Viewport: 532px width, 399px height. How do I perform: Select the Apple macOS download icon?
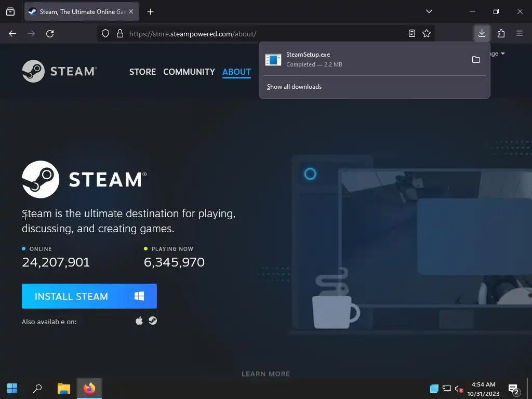tap(139, 321)
